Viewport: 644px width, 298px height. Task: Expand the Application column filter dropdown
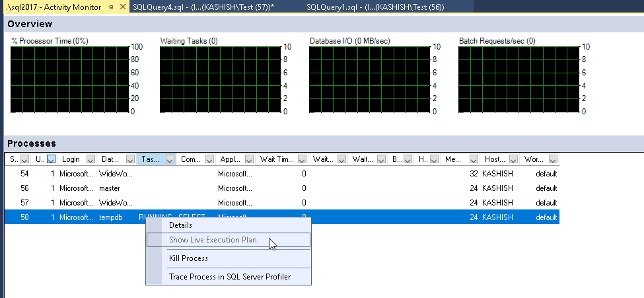click(249, 159)
